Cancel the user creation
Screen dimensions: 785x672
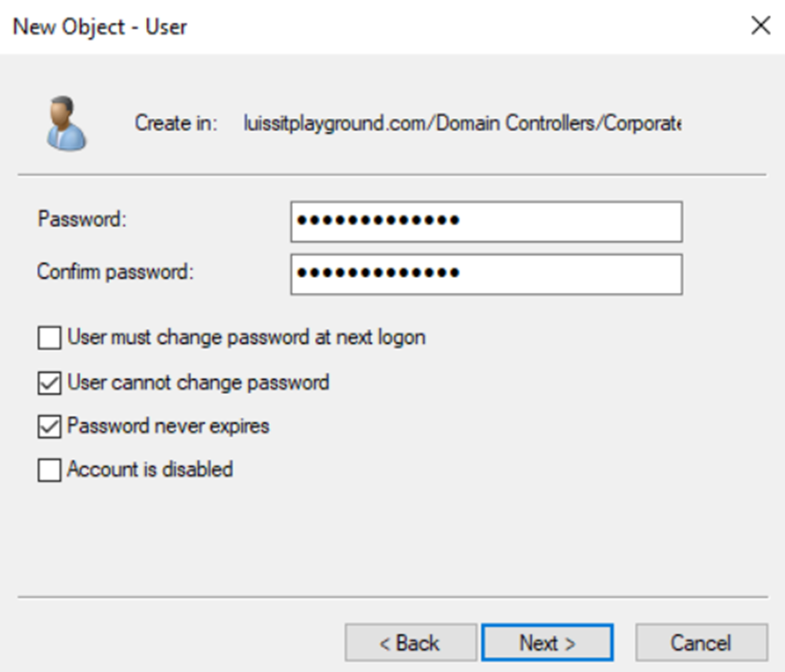click(701, 642)
